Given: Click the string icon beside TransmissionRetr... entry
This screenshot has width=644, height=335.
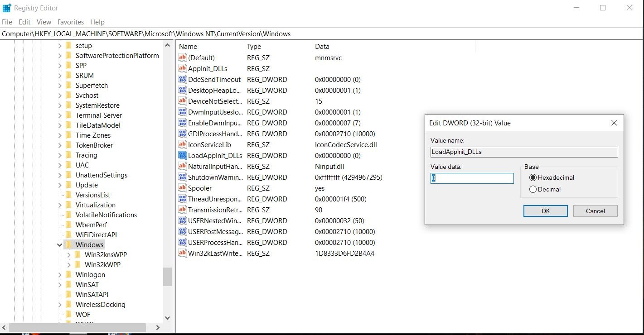Looking at the screenshot, I should click(183, 210).
